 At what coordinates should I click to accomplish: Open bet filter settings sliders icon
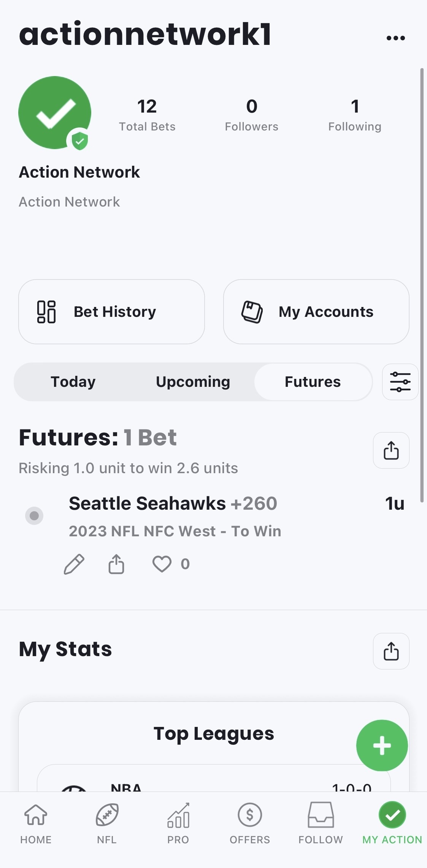pos(400,382)
